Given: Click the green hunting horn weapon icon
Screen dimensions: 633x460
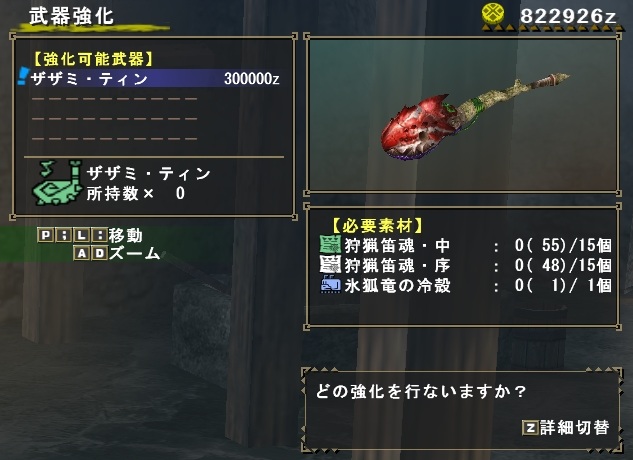Looking at the screenshot, I should pos(57,183).
